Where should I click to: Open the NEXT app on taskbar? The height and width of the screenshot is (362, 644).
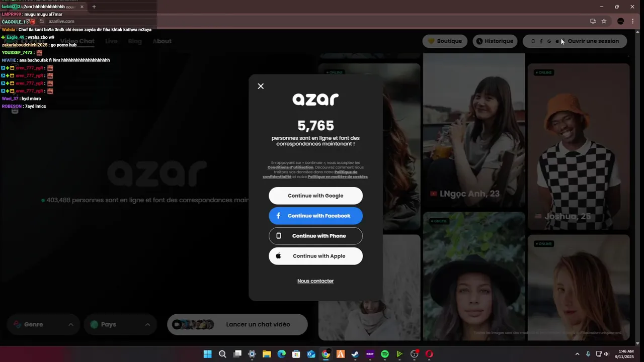370,354
